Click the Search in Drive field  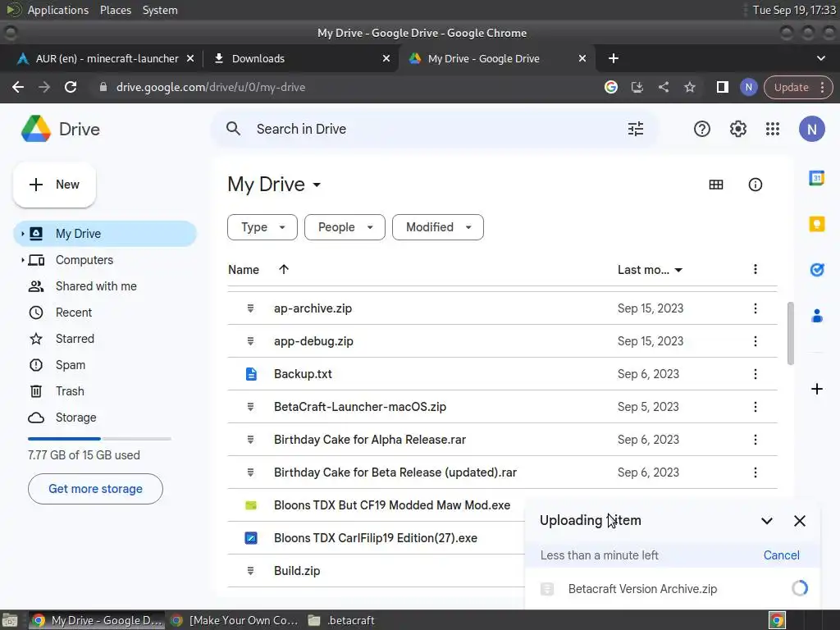point(434,129)
